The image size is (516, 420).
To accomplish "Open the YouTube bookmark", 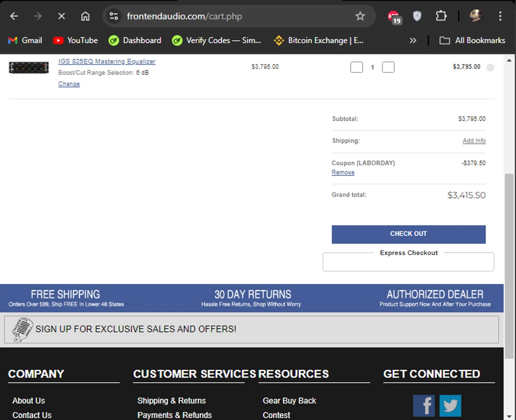I will click(x=76, y=41).
